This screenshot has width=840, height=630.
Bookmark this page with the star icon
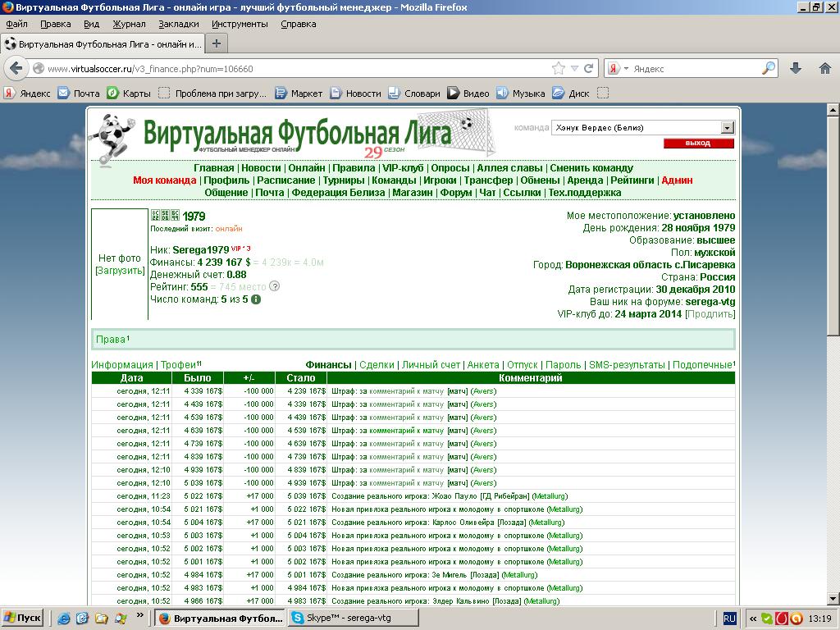559,69
